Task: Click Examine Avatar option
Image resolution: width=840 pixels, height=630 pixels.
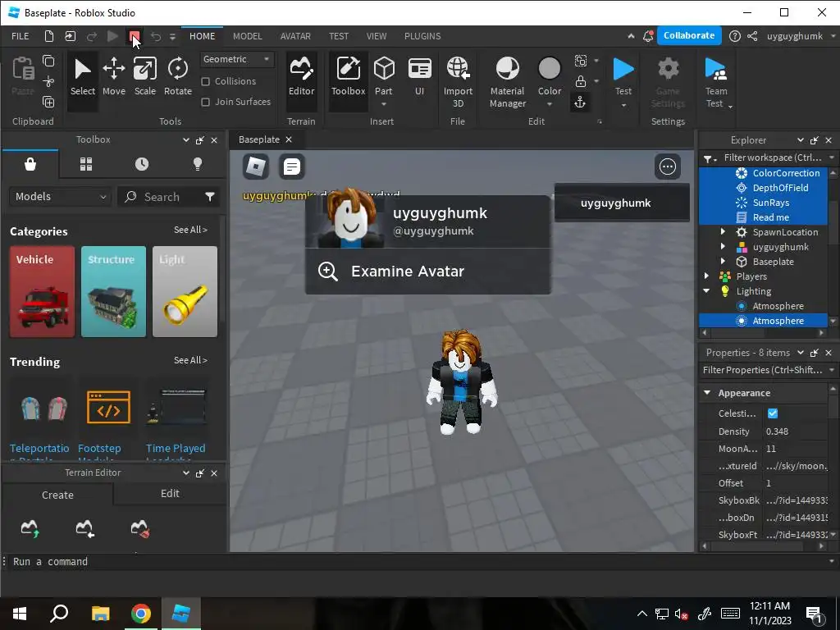Action: [x=427, y=271]
